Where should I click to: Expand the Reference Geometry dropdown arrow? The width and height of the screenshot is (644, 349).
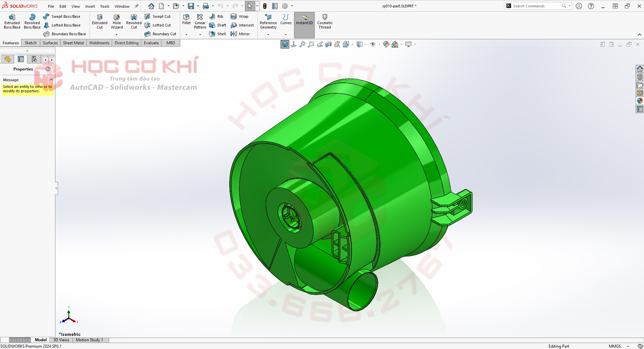pyautogui.click(x=268, y=35)
